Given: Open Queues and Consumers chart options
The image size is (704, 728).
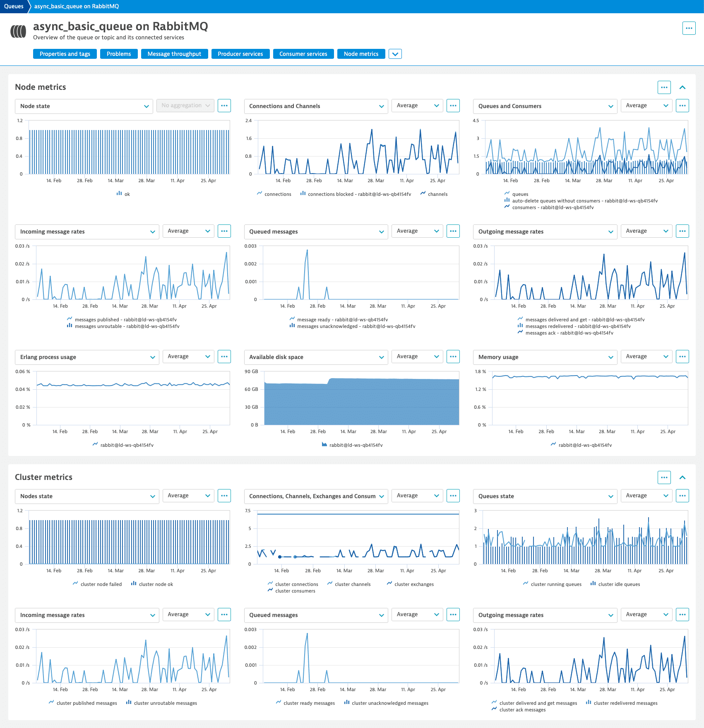Looking at the screenshot, I should pyautogui.click(x=682, y=106).
